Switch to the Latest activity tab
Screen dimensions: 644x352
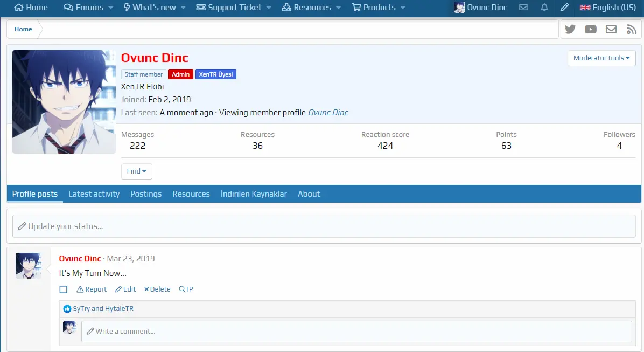point(94,194)
